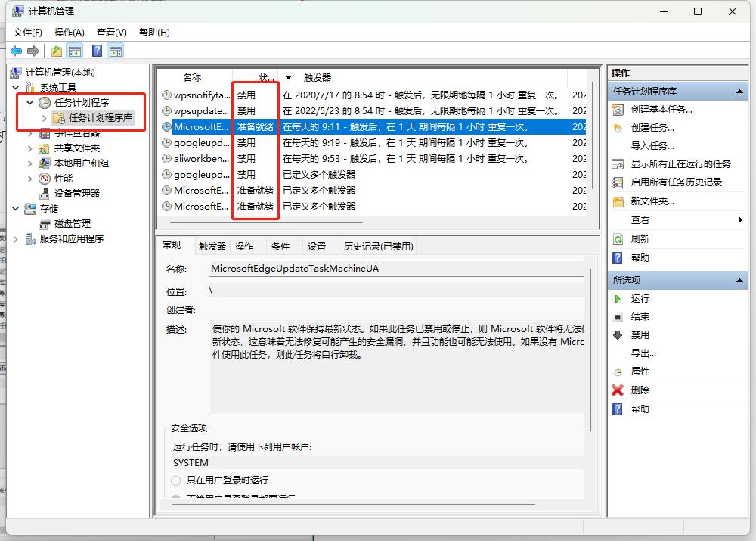The image size is (756, 541).
Task: Click the back navigation arrow icon
Action: click(16, 51)
